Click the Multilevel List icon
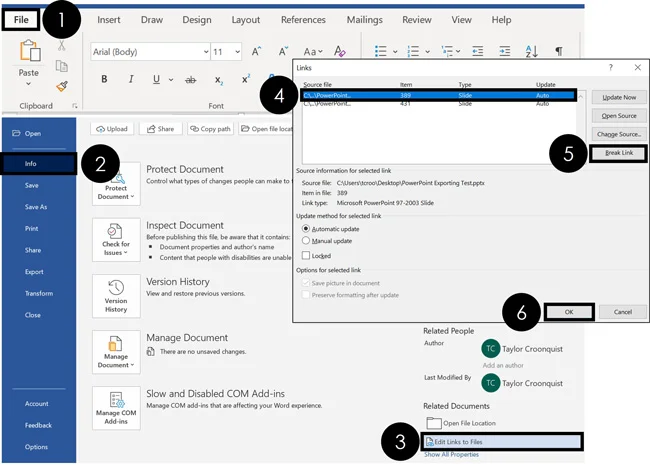 [x=447, y=51]
